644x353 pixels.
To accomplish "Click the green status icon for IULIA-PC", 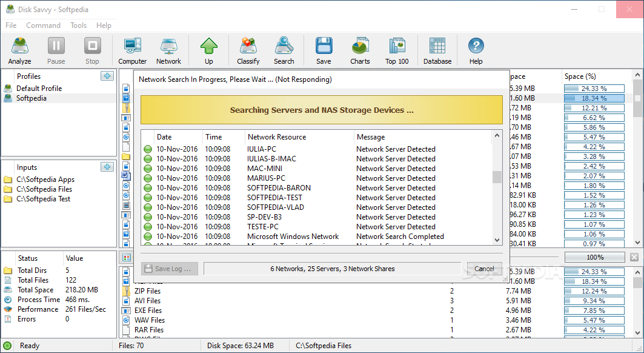I will [148, 149].
